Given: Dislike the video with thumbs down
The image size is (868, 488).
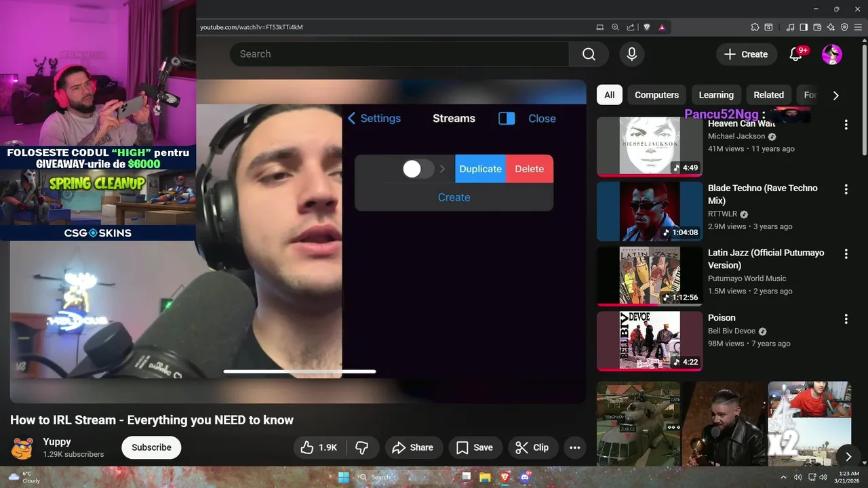Looking at the screenshot, I should click(x=362, y=447).
